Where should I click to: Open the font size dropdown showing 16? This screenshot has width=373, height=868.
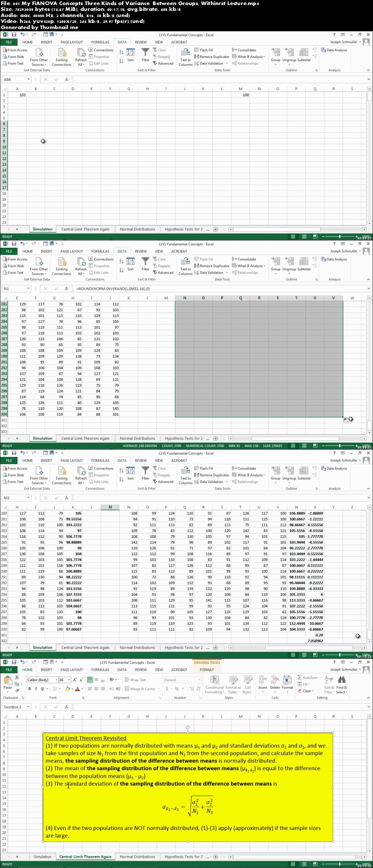69,680
